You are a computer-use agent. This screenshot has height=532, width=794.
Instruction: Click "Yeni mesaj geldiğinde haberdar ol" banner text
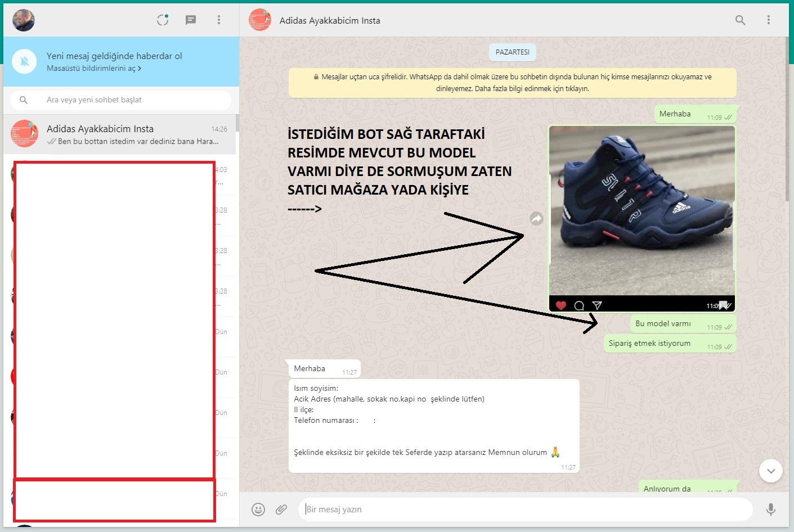coord(114,56)
